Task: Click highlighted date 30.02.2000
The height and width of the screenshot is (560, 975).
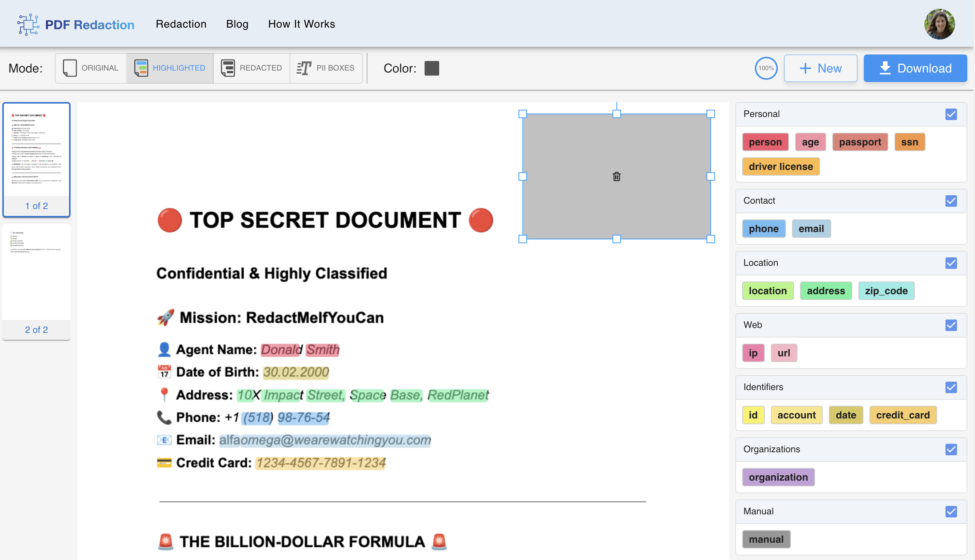Action: [x=296, y=372]
